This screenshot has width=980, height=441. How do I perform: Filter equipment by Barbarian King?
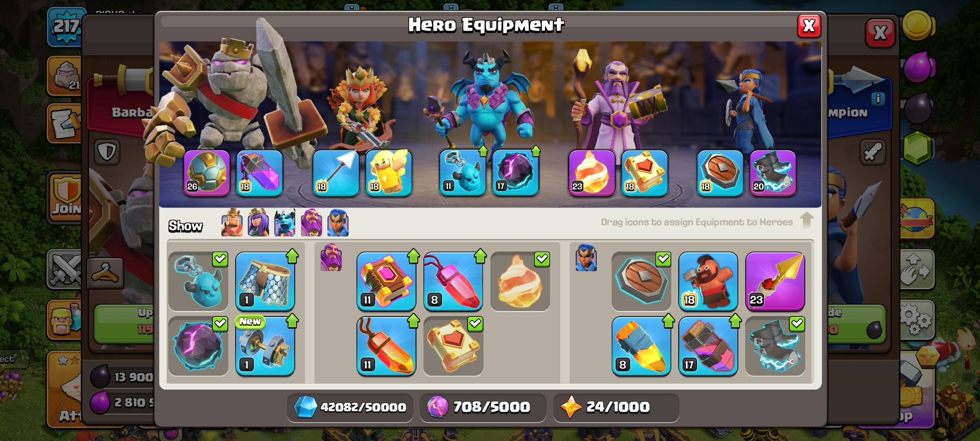pyautogui.click(x=232, y=223)
